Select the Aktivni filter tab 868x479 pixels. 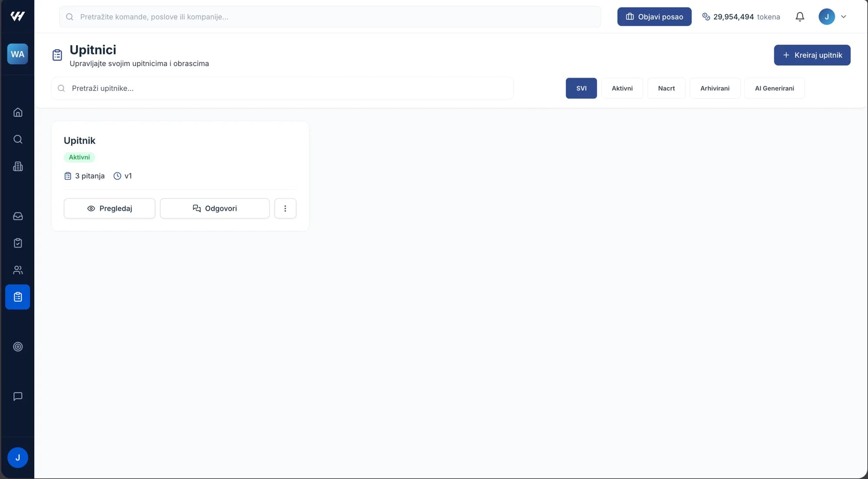point(622,88)
